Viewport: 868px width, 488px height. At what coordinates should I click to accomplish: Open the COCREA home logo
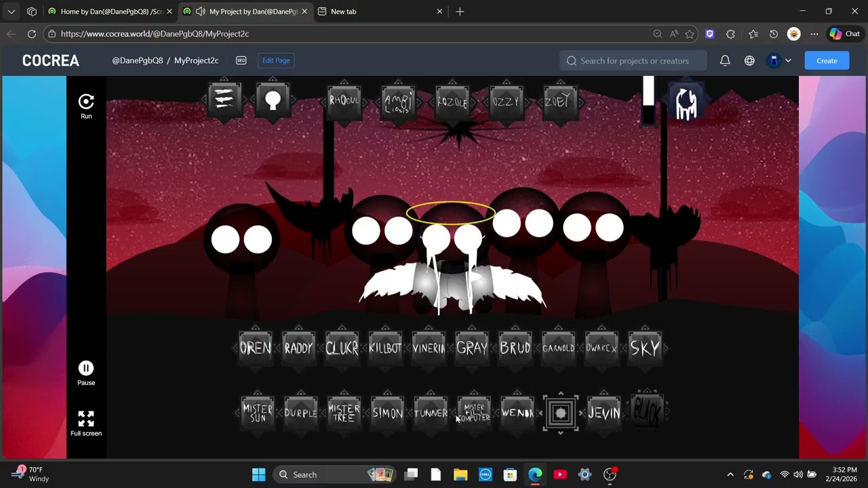tap(51, 60)
